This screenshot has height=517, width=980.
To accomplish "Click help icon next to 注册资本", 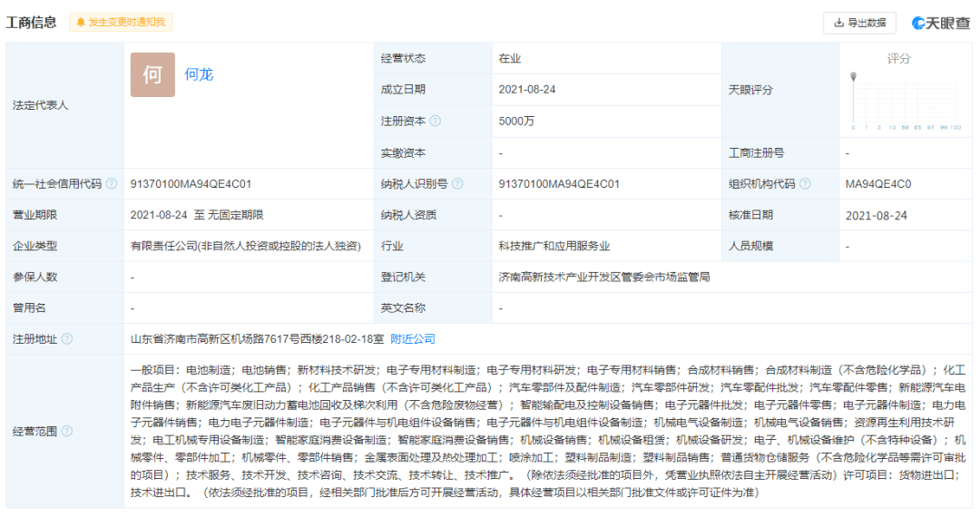I will click(x=435, y=122).
